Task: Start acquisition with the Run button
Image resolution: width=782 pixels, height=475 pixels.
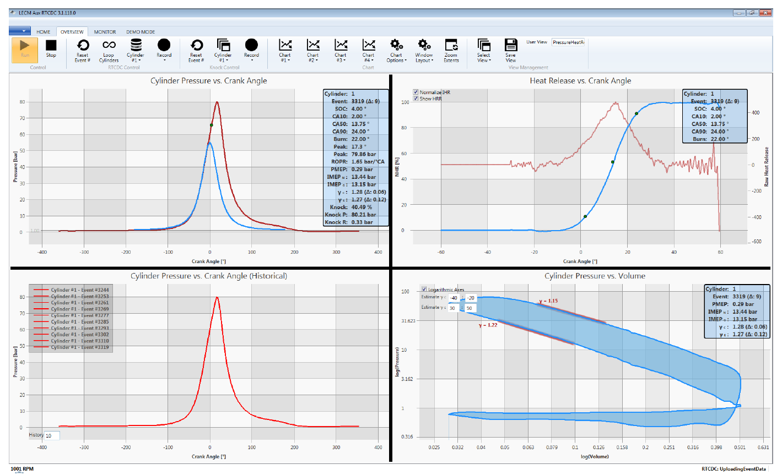Action: [x=24, y=50]
